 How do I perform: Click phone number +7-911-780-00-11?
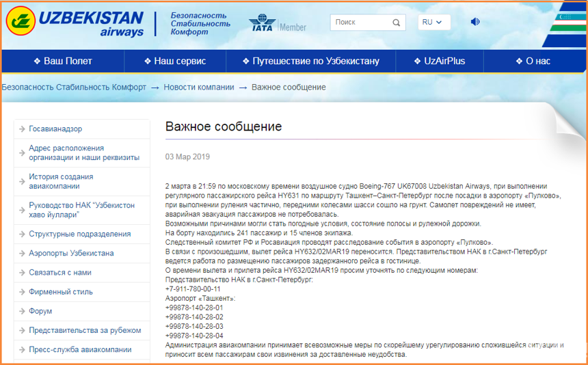193,289
